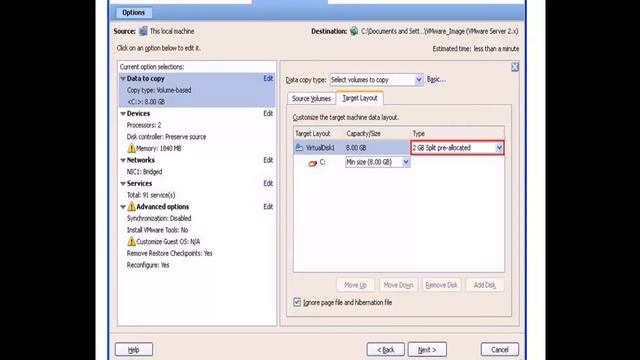Select the Reconfigure: Yes entry
This screenshot has width=640, height=360.
click(148, 265)
